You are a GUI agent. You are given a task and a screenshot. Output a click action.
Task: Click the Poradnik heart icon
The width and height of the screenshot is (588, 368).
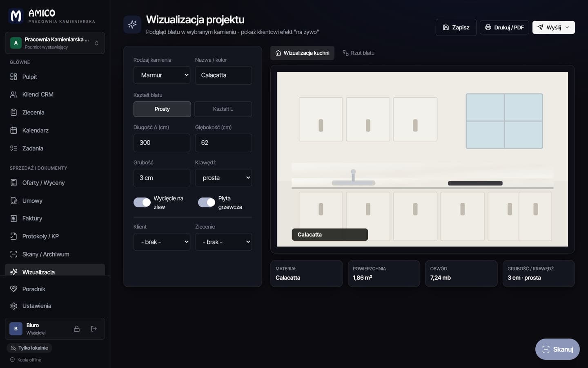(x=13, y=289)
